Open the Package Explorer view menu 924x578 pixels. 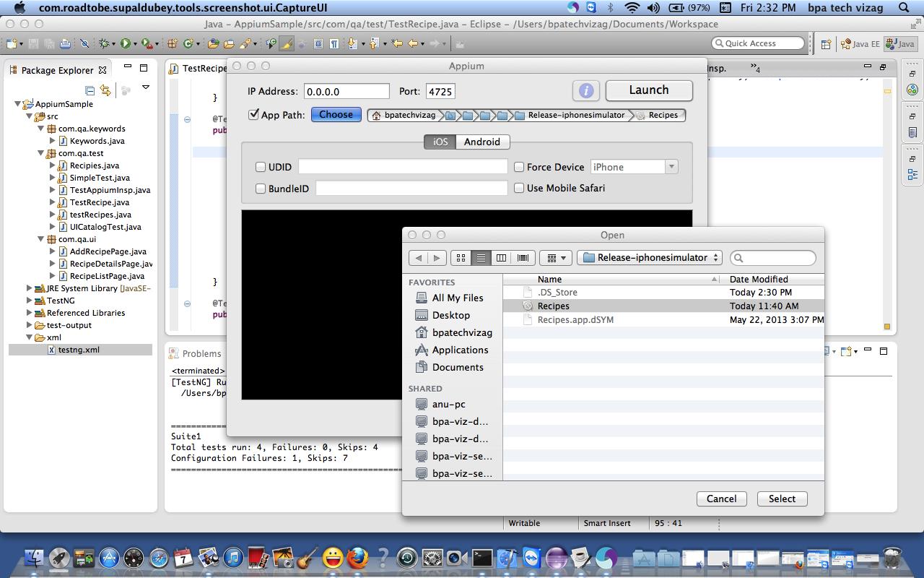coord(146,87)
